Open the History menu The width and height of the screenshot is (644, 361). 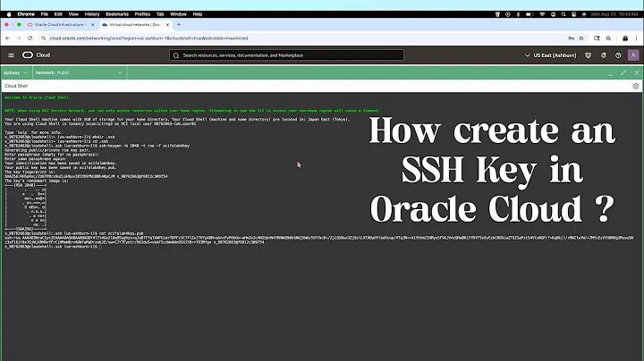tap(92, 14)
